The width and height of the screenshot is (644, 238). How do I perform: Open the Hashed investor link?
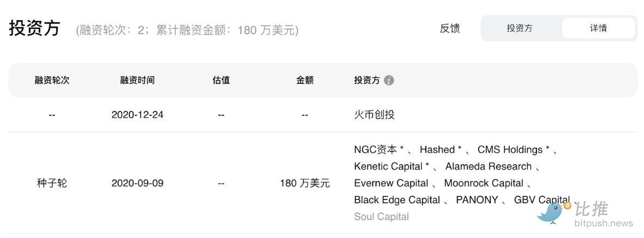coord(437,149)
